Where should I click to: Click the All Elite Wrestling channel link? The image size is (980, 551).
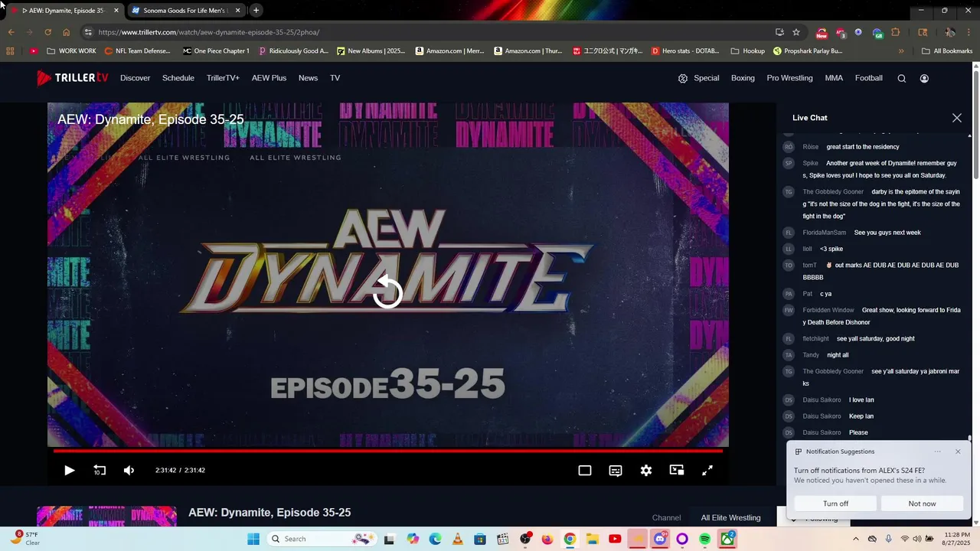pyautogui.click(x=730, y=518)
